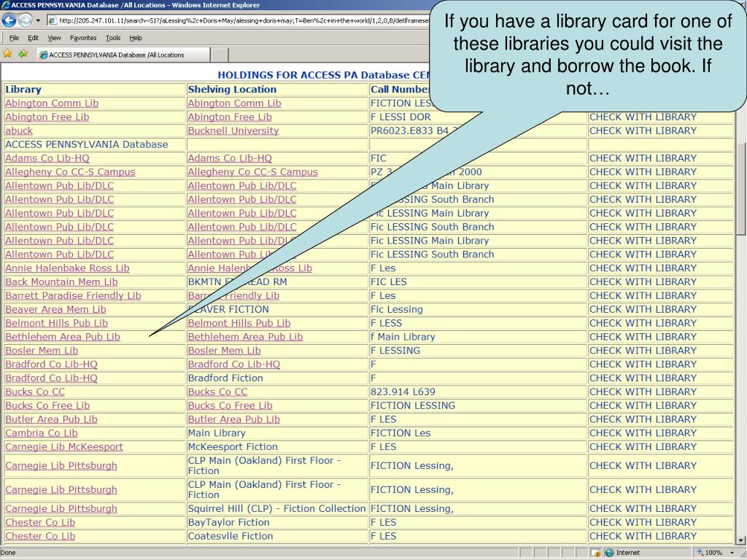
Task: Open the Favorites menu
Action: click(x=83, y=38)
